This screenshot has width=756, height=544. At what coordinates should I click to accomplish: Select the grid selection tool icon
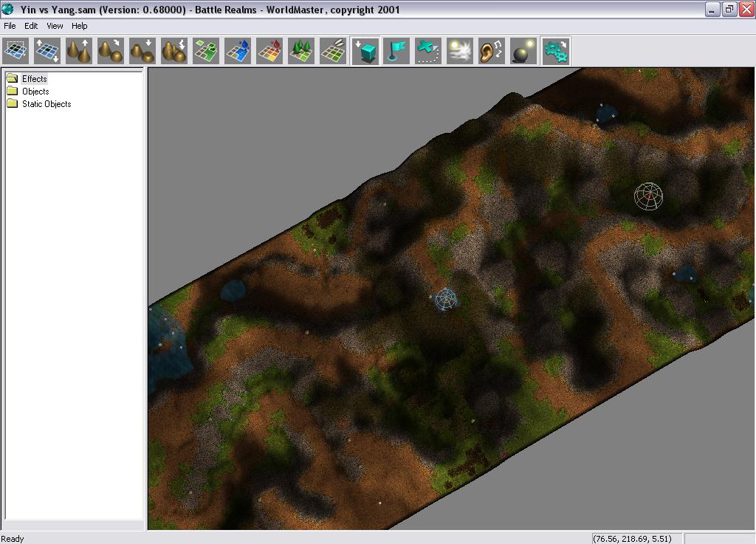coord(16,51)
